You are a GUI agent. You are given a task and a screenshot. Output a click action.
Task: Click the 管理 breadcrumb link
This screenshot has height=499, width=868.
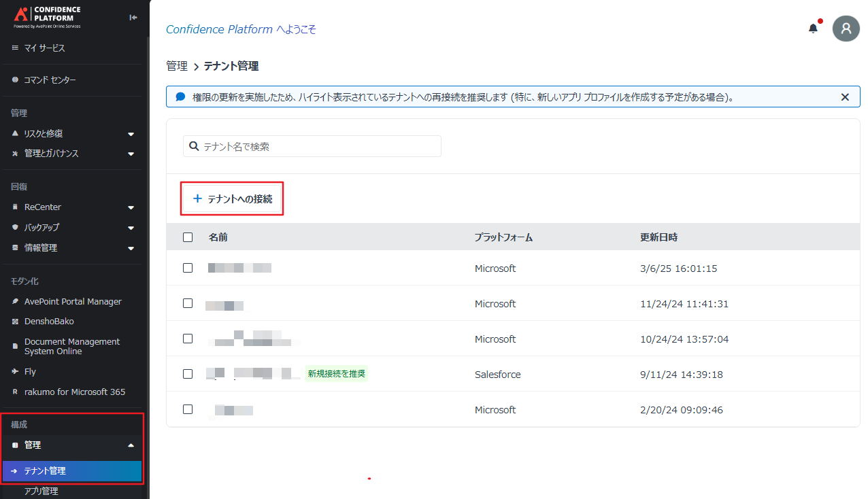[177, 66]
